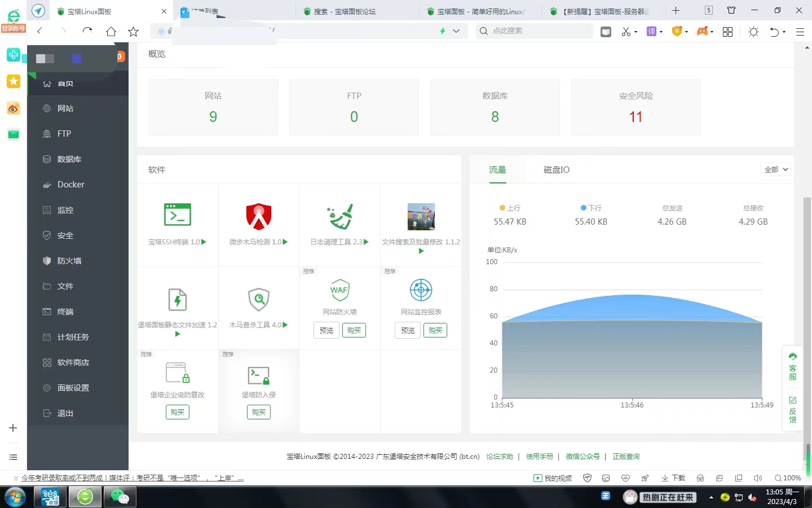
Task: Click the green arrow after 木马查杀工具 4.0
Action: 285,325
